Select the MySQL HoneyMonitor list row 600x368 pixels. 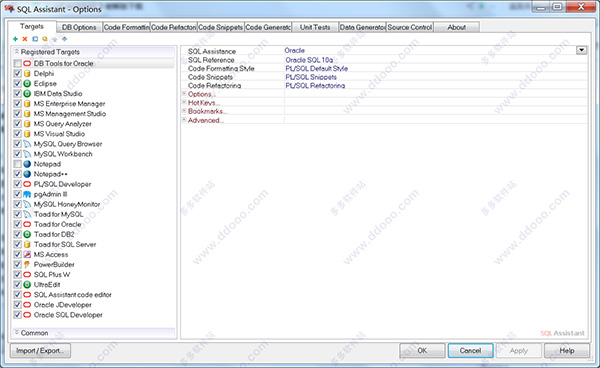click(x=94, y=204)
